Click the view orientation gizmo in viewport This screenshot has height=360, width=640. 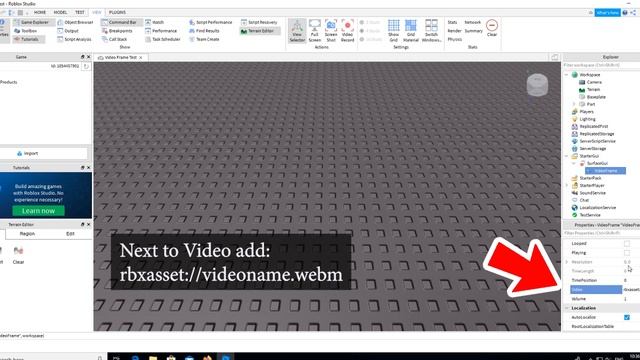coord(537,85)
